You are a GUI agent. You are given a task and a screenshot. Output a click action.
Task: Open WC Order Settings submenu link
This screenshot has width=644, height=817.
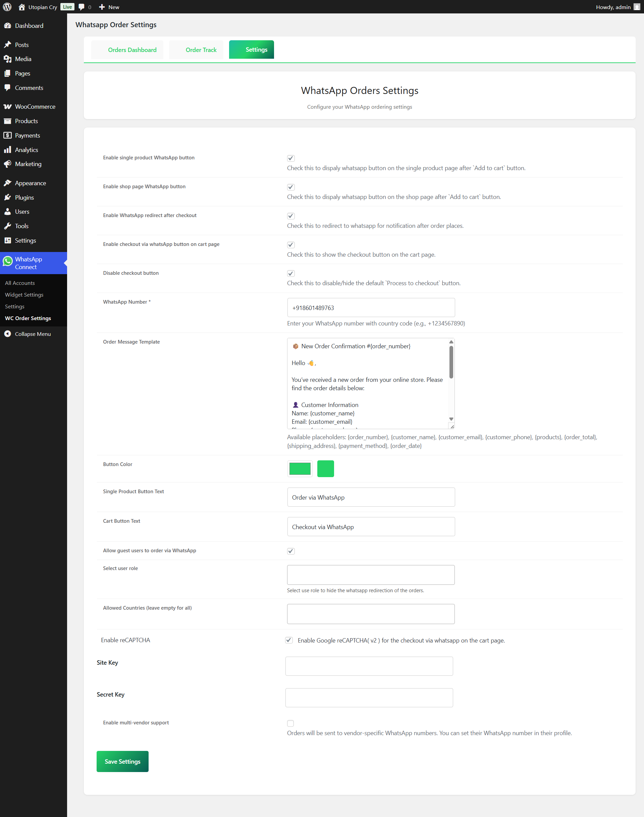pyautogui.click(x=28, y=318)
